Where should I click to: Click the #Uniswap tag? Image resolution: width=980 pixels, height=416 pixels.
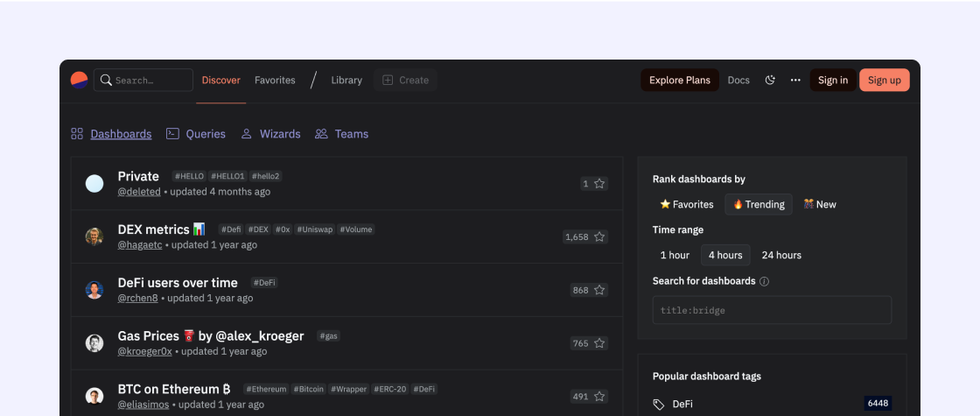tap(315, 229)
